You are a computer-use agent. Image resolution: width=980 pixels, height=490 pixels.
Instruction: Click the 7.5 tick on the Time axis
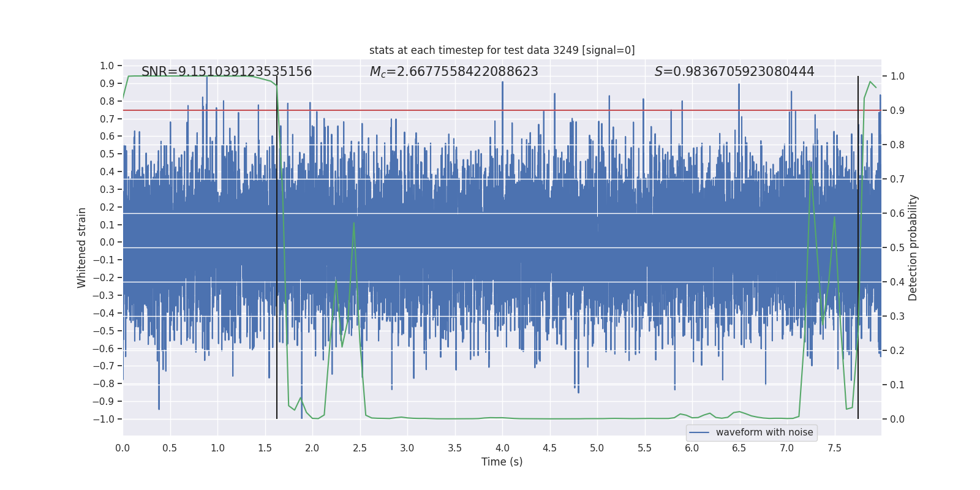point(834,448)
